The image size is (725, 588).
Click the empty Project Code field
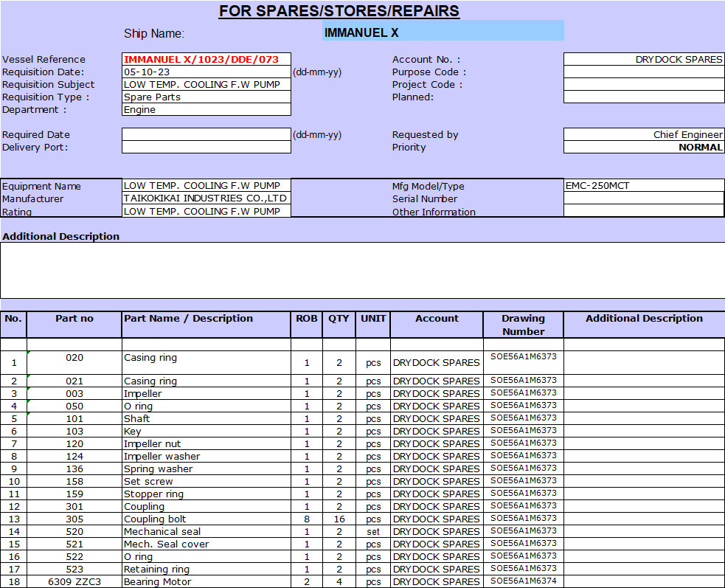click(x=644, y=84)
